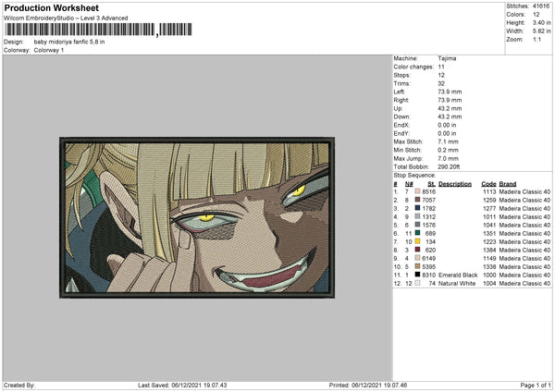Viewport: 555px width, 392px height.
Task: Click the N# column header
Action: 409,184
